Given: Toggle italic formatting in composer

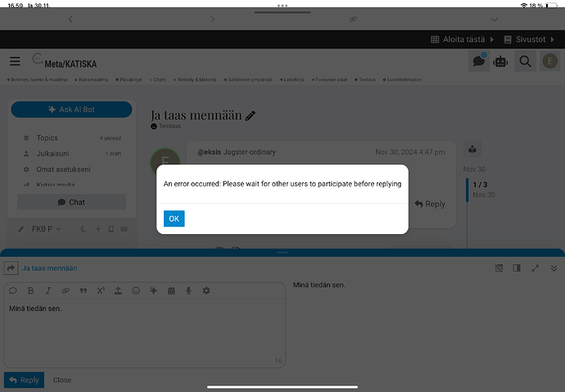Looking at the screenshot, I should tap(48, 291).
